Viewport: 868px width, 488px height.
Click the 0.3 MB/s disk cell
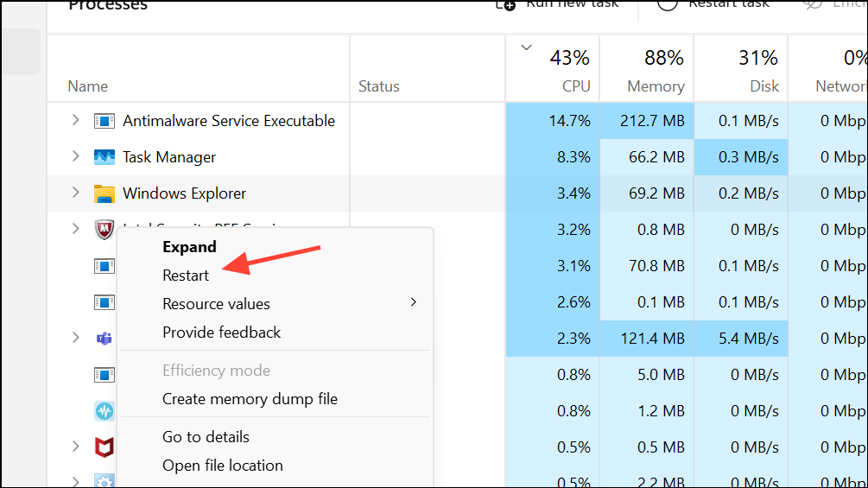(741, 157)
